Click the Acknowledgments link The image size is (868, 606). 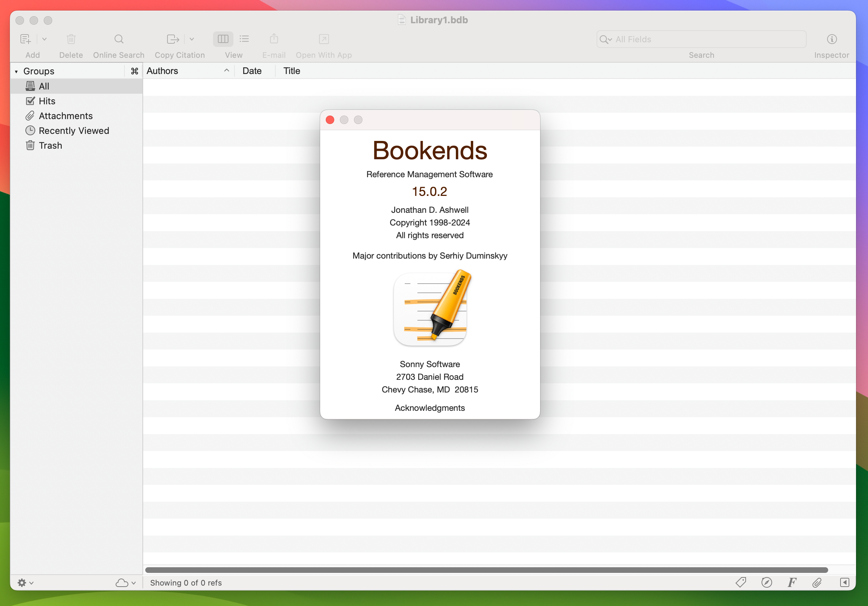click(x=429, y=408)
